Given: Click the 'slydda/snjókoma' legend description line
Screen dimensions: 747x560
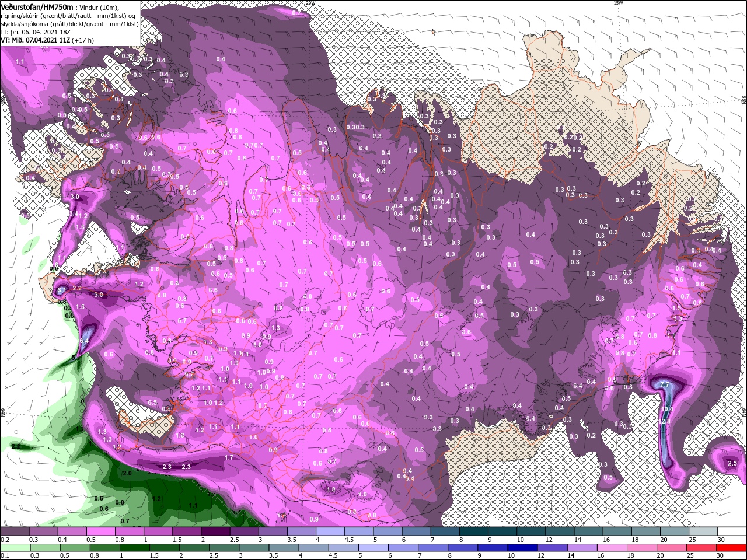Looking at the screenshot, I should pyautogui.click(x=69, y=24).
